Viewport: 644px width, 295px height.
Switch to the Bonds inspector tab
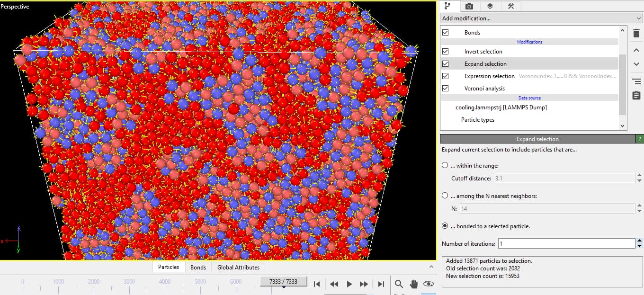[198, 268]
